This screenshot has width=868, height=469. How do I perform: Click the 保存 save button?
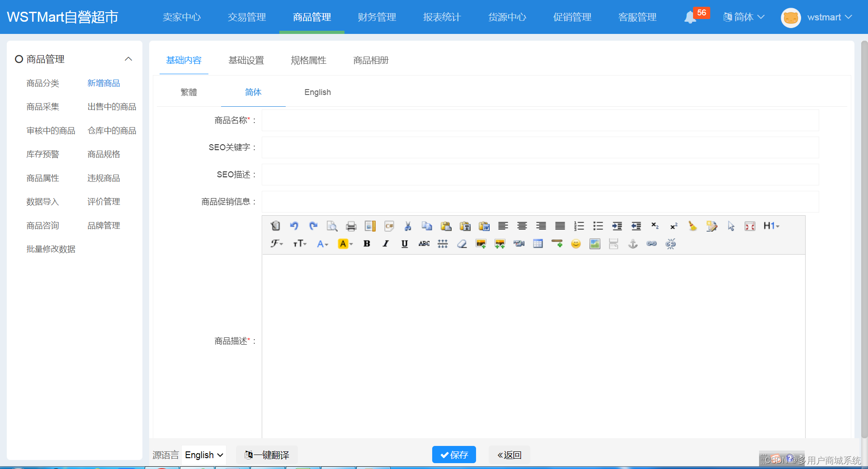454,455
